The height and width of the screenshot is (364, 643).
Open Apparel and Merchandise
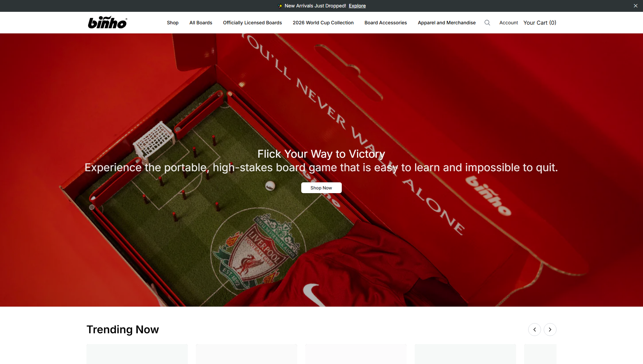click(446, 23)
